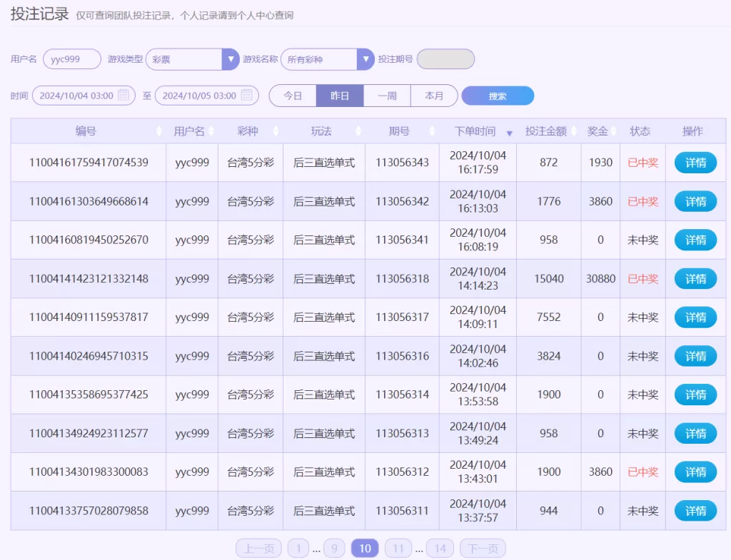Open 详情 for period 113056312
This screenshot has width=731, height=560.
[695, 472]
